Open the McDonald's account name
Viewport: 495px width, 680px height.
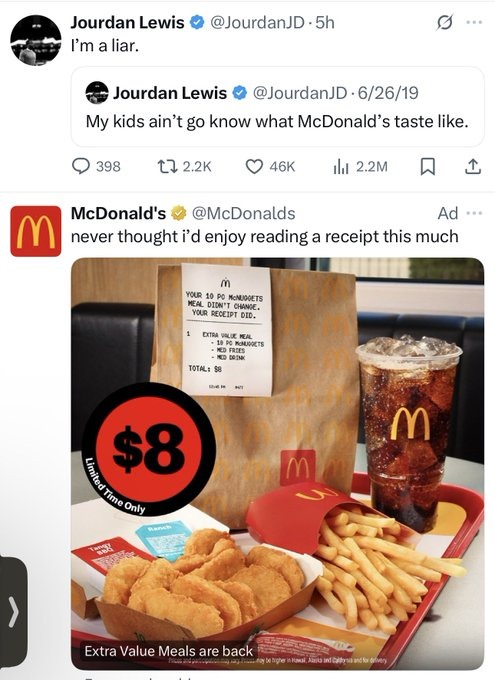[x=118, y=213]
